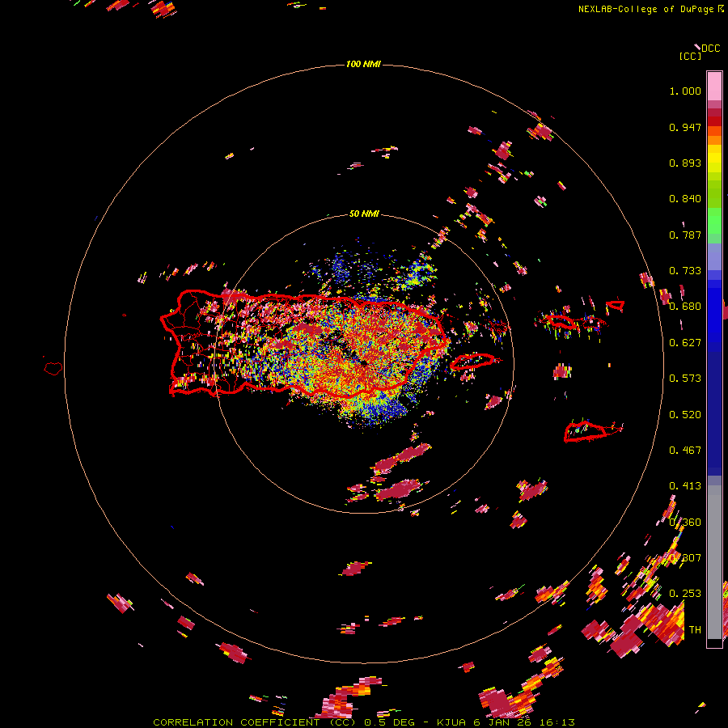Click the TH threshold label
The height and width of the screenshot is (728, 728).
pyautogui.click(x=695, y=630)
